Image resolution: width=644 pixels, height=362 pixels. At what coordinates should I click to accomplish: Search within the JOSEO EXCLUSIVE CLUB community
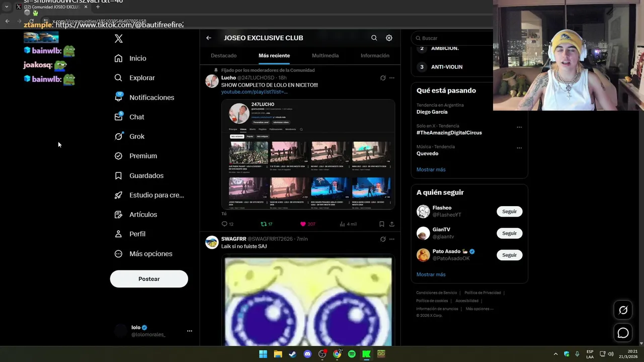(374, 38)
